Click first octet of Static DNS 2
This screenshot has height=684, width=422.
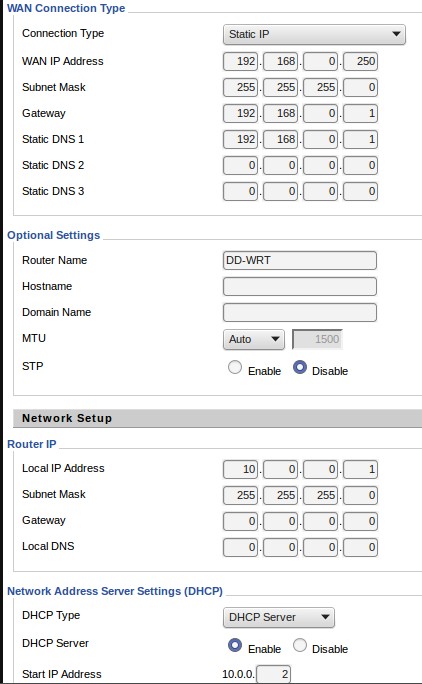(240, 165)
